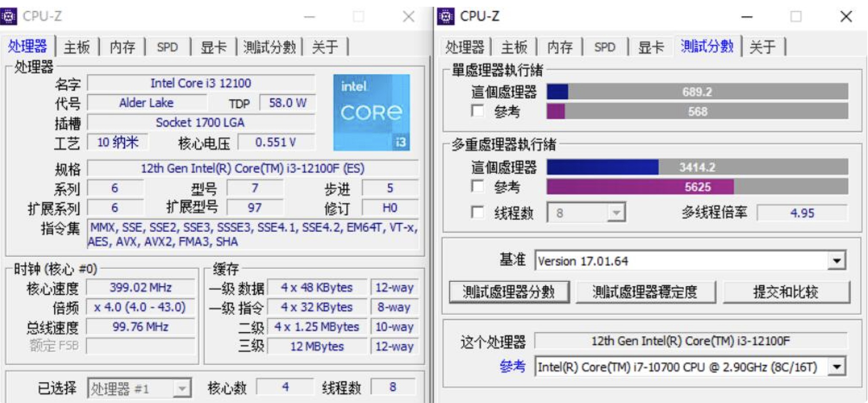Click the CPU-Z app icon in right window title bar
Image resolution: width=868 pixels, height=403 pixels.
[x=446, y=16]
